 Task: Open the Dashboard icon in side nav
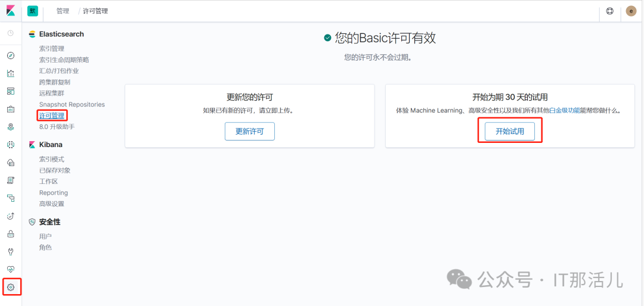11,91
